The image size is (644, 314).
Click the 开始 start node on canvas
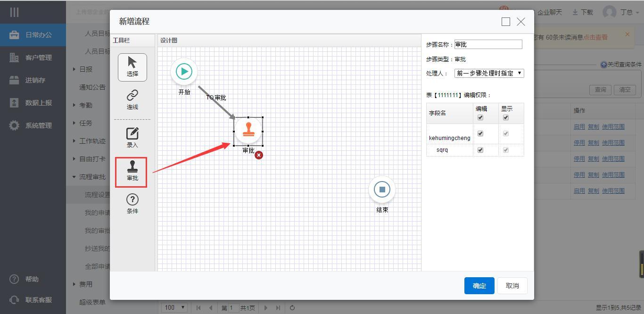point(184,72)
